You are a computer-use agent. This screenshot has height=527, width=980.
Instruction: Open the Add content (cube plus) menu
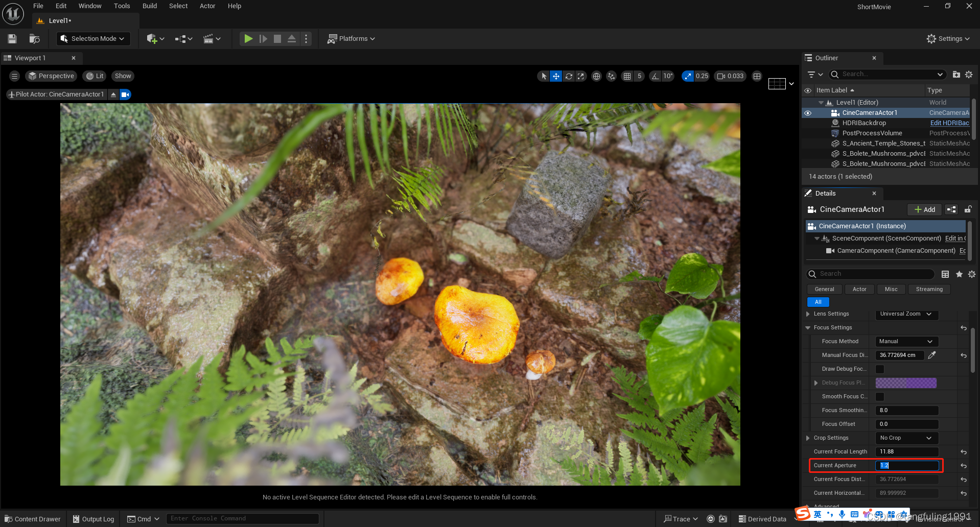click(x=155, y=39)
